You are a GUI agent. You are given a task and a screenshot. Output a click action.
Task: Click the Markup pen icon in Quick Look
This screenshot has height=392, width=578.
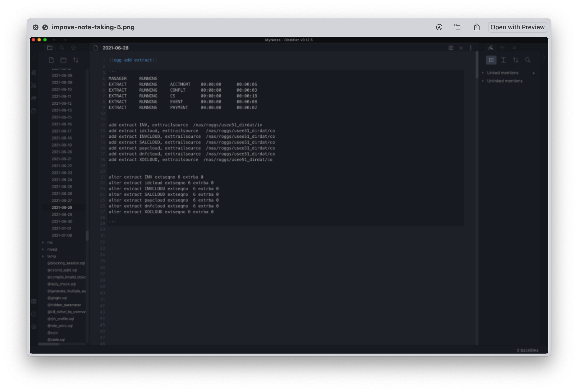tap(439, 27)
